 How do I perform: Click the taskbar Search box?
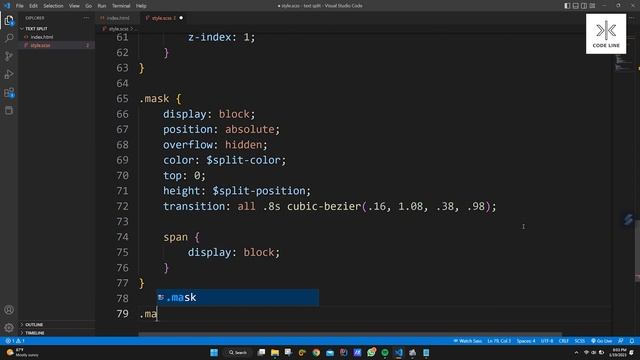pos(238,353)
